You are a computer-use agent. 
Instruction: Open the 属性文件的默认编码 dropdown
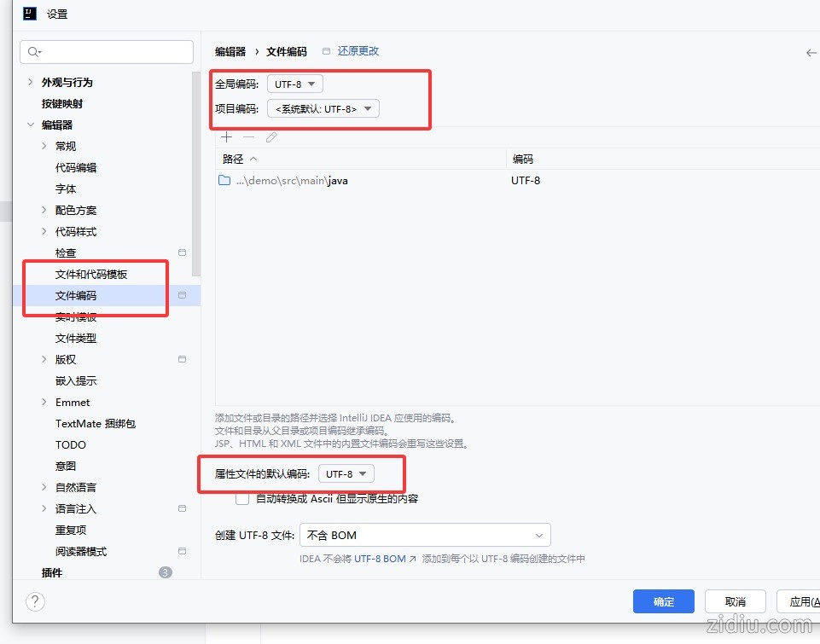[346, 473]
